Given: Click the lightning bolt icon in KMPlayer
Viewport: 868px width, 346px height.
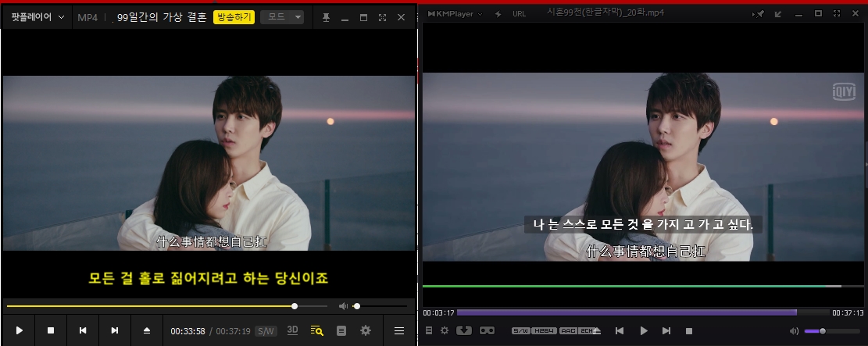Looking at the screenshot, I should (x=498, y=14).
